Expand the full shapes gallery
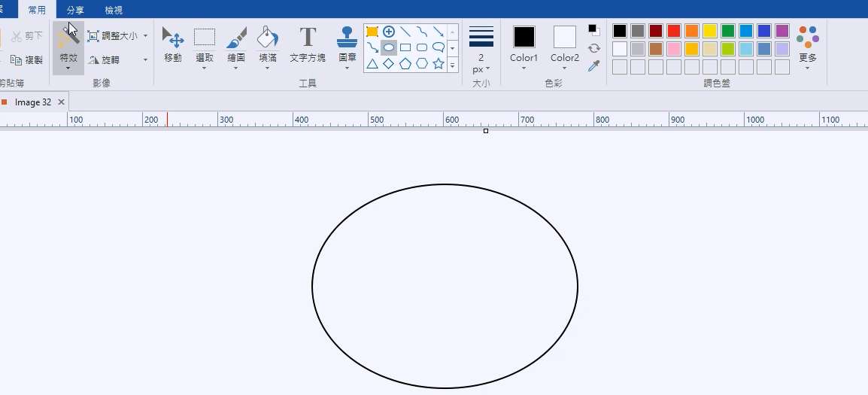Screen dimensions: 868x395 coord(453,64)
